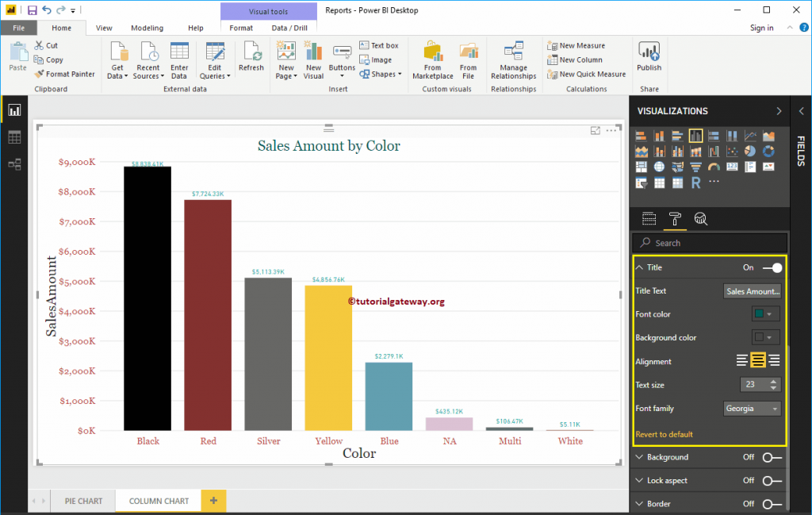Select the pie chart visualization icon
The image size is (812, 515).
coord(750,150)
